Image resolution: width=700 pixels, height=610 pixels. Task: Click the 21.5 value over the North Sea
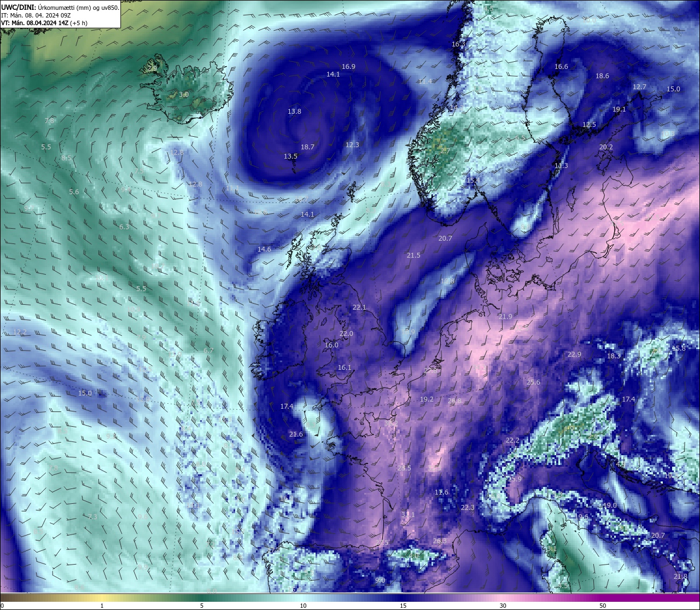413,255
